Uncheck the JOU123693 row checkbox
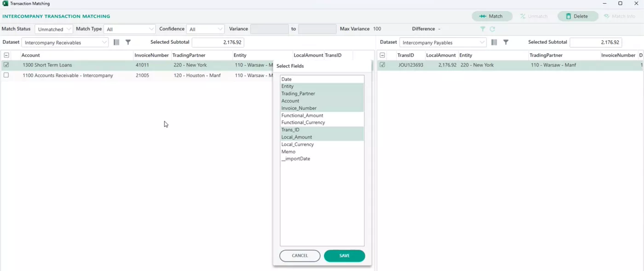Screen dimensions: 644x271 (382, 65)
